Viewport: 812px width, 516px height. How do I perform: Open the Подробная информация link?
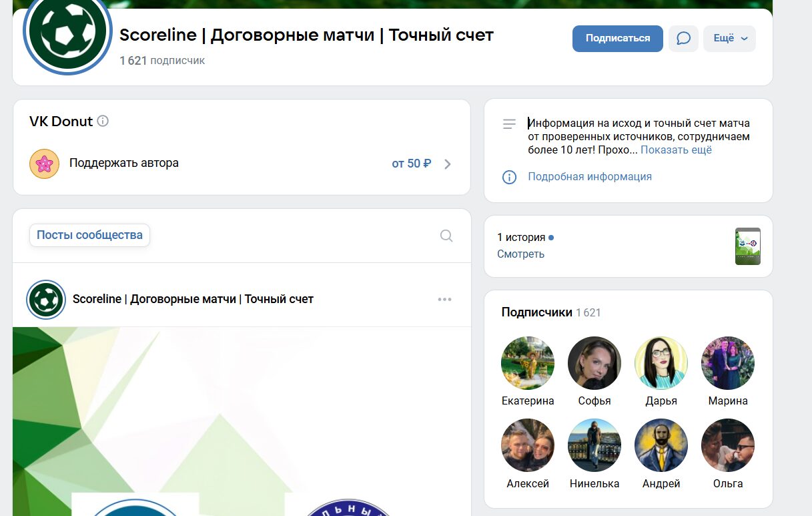click(589, 177)
